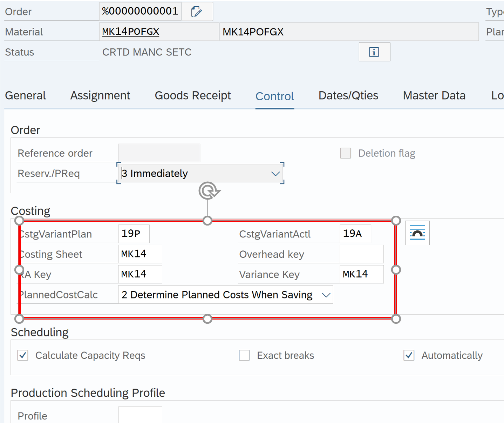Click the bottom-left resize handle of red box

[19, 319]
